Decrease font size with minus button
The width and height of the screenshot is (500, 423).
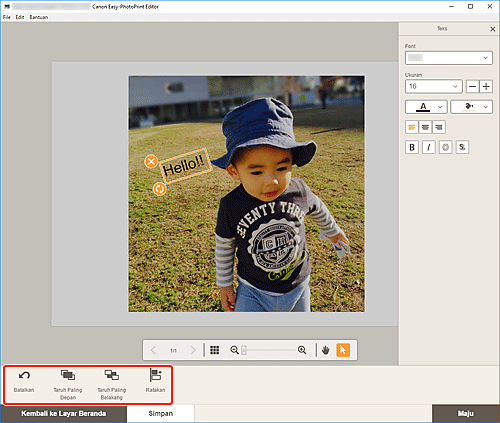click(472, 87)
